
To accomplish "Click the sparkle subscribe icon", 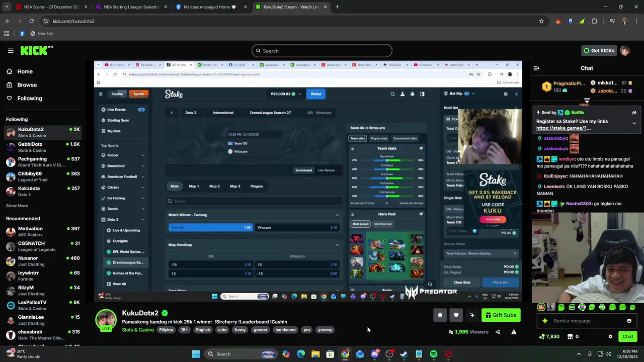I will coord(472,315).
